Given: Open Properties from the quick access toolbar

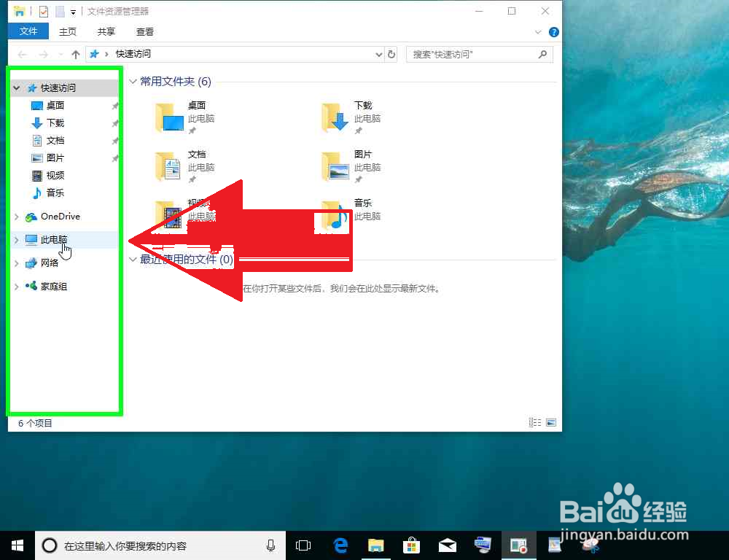Looking at the screenshot, I should 45,11.
